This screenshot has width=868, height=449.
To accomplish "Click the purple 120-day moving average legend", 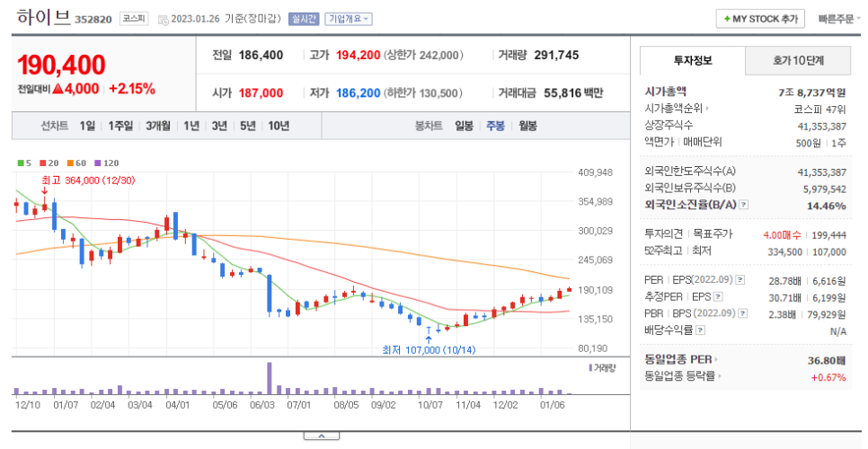I will point(107,163).
